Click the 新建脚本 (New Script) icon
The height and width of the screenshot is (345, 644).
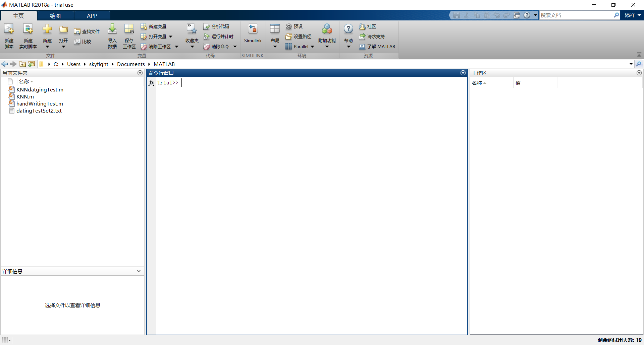click(9, 29)
